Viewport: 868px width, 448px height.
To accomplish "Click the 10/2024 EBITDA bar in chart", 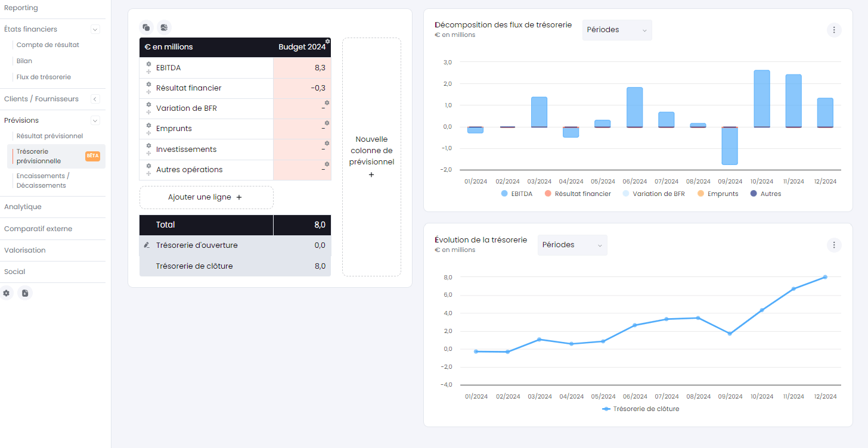I will point(762,99).
